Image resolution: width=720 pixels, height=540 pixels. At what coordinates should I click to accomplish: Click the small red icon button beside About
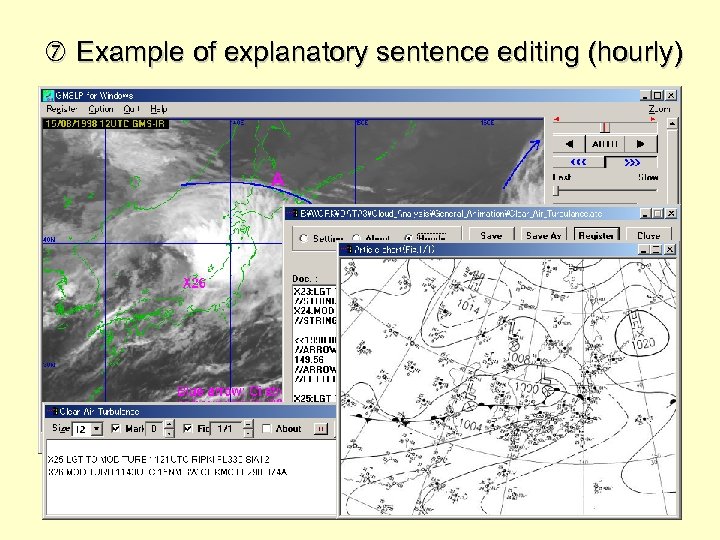[x=321, y=429]
